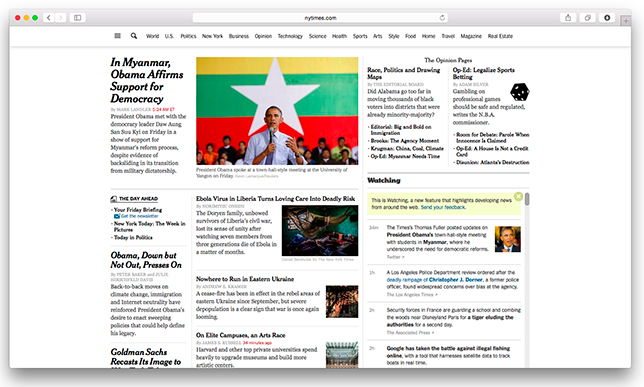Open the Obama Myanmar flag photo

tap(277, 111)
